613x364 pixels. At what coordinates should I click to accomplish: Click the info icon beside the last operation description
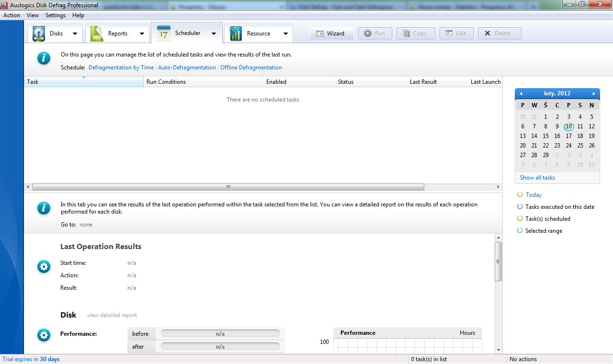[x=44, y=208]
